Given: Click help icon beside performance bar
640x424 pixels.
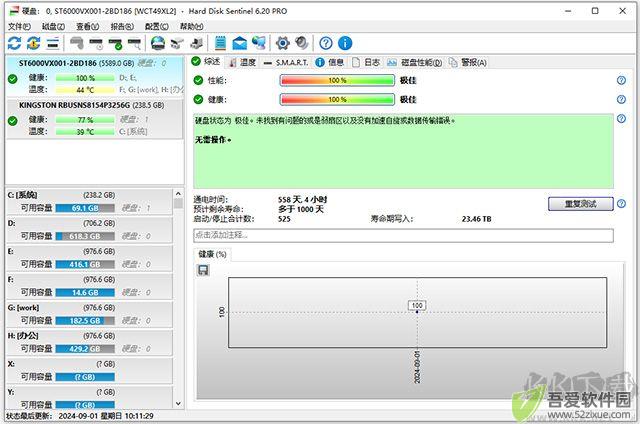Looking at the screenshot, I should pos(621,80).
